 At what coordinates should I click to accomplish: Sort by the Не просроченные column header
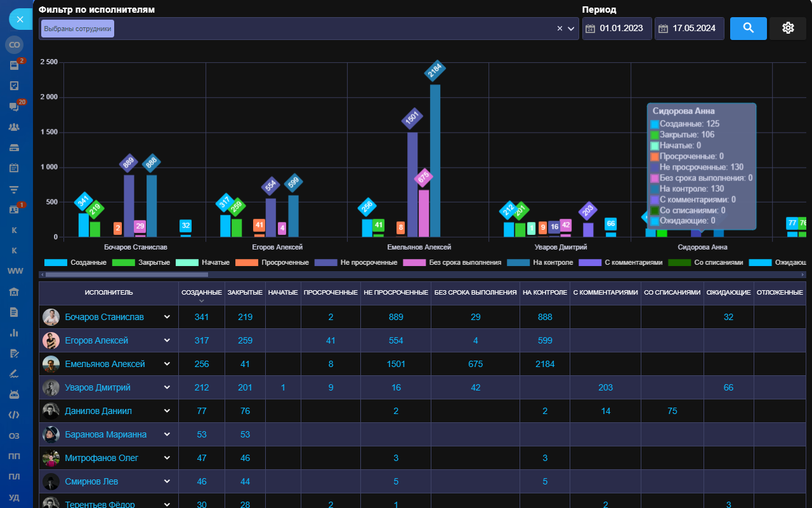396,292
